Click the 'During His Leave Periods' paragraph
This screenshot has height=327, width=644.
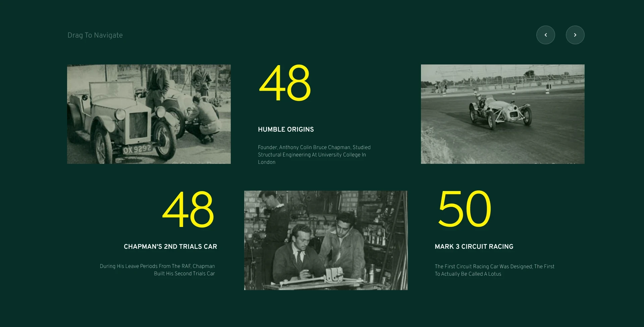pyautogui.click(x=157, y=270)
